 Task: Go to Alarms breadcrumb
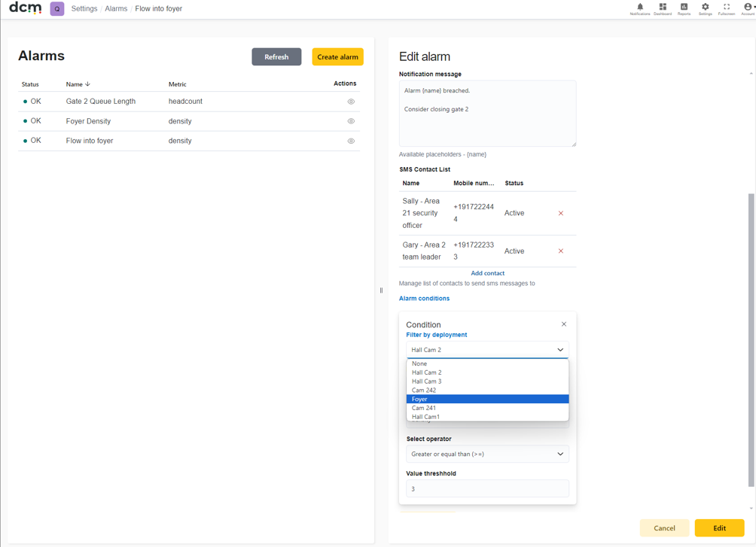pos(116,9)
